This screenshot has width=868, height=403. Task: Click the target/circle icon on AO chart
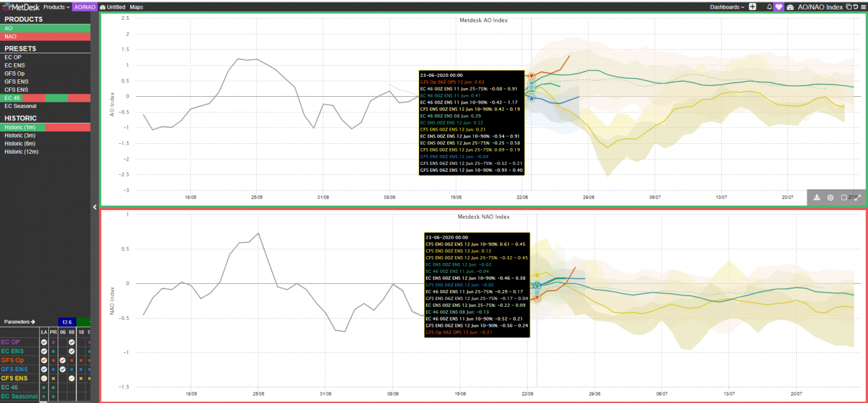pyautogui.click(x=830, y=197)
